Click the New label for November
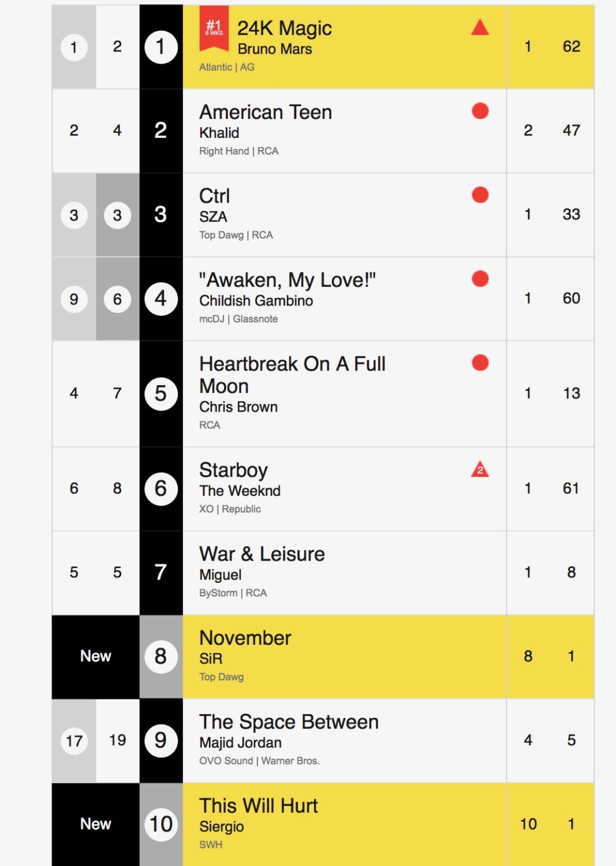The image size is (616, 866). pyautogui.click(x=95, y=656)
